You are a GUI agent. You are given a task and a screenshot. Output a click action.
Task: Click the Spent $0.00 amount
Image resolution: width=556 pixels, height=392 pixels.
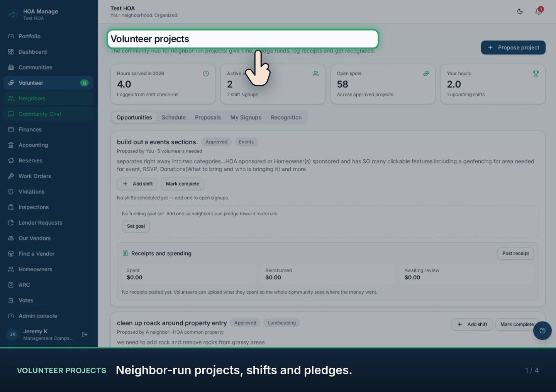[134, 277]
